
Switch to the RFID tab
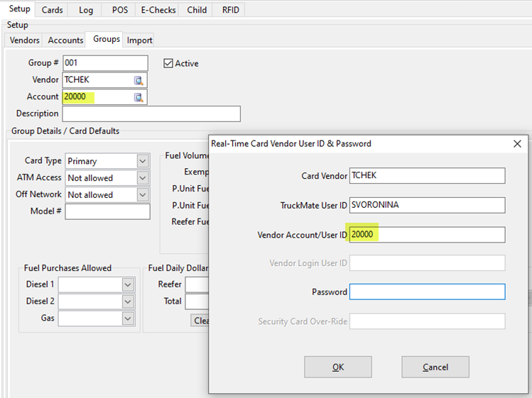[231, 10]
